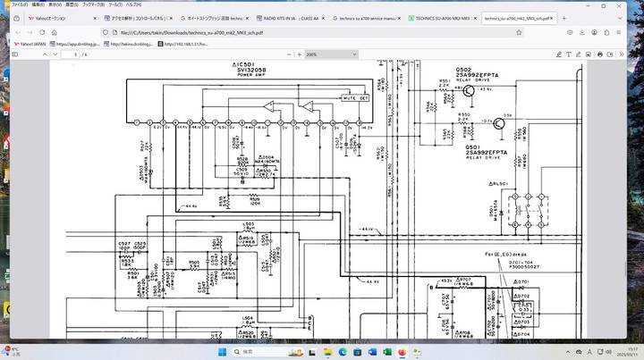Image resolution: width=644 pixels, height=360 pixels.
Task: Open Firefox downloads panel
Action: pos(582,30)
